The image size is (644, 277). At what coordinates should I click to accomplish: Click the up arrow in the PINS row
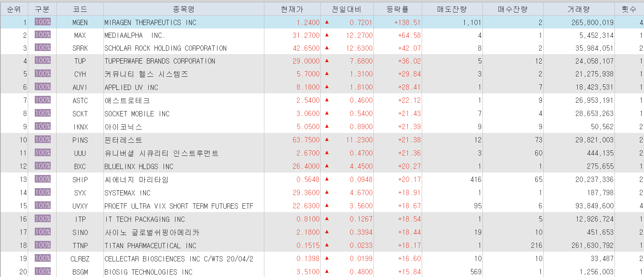[327, 140]
